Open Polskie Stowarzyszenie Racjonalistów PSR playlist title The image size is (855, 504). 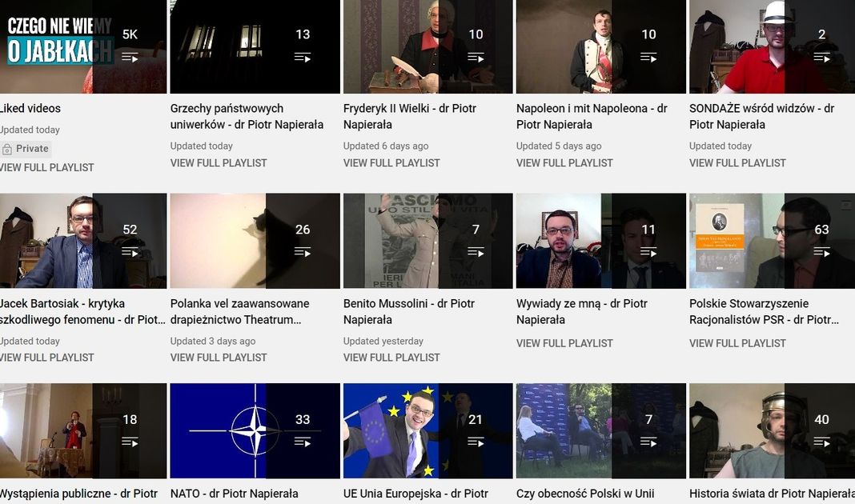(x=764, y=312)
